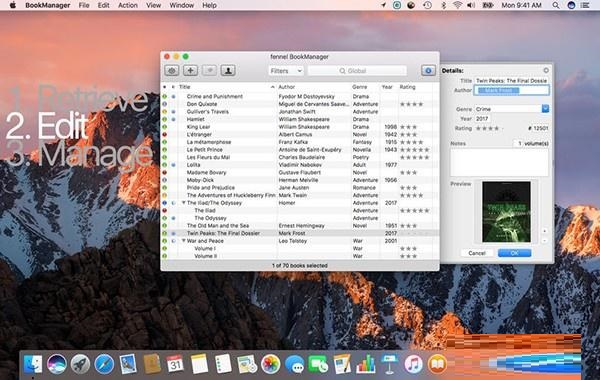Viewport: 600px width, 380px height.
Task: Toggle blue marker on Hamlet row
Action: 173,119
